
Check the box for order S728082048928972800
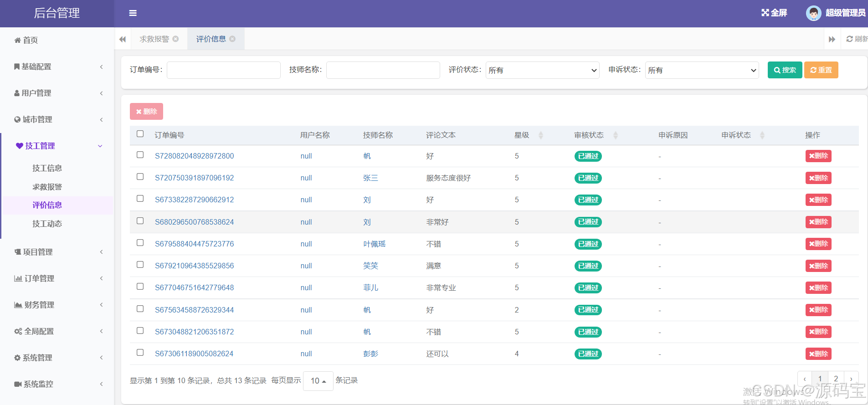[140, 155]
